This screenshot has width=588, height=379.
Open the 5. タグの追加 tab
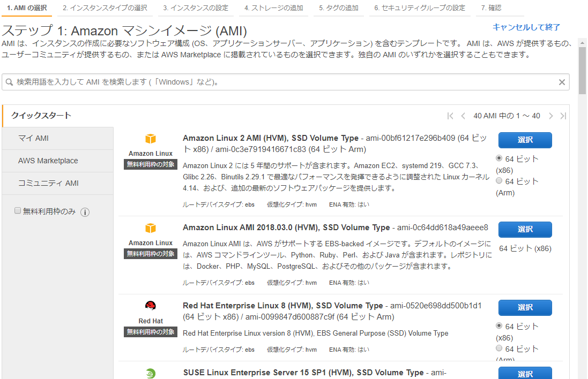(x=339, y=8)
